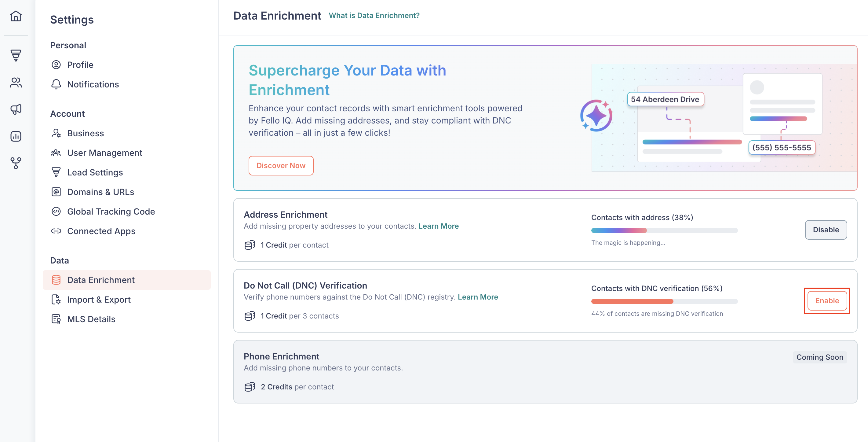Click the Discover Now button

click(x=281, y=166)
